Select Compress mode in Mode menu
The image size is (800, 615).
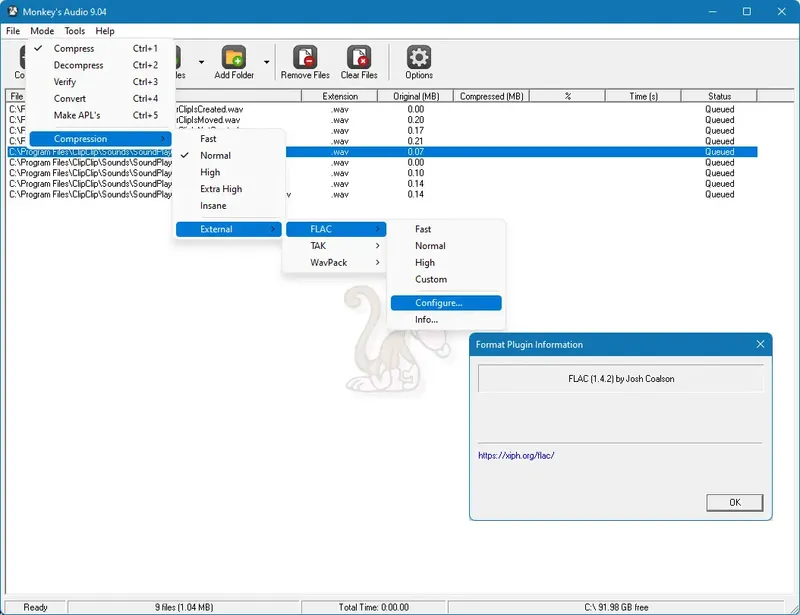tap(100, 48)
